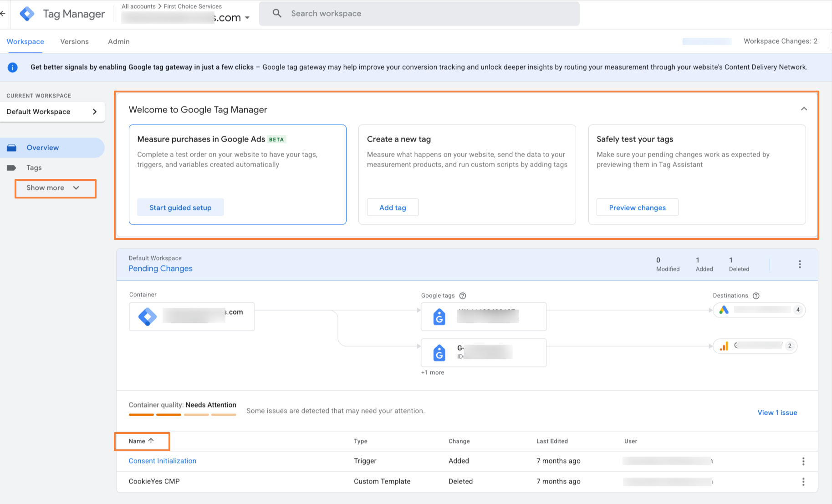Click the Custom Template type cell
Viewport: 832px width, 504px height.
click(382, 481)
